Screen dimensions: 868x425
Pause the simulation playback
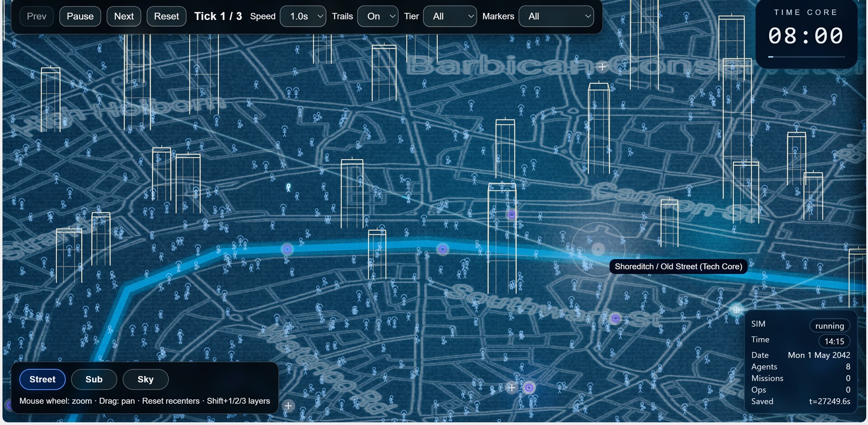point(80,16)
